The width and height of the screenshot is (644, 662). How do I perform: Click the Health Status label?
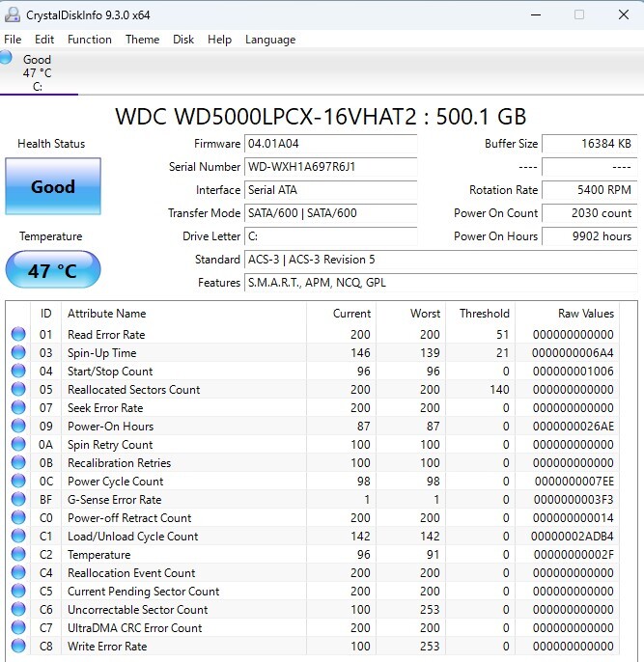click(x=51, y=144)
